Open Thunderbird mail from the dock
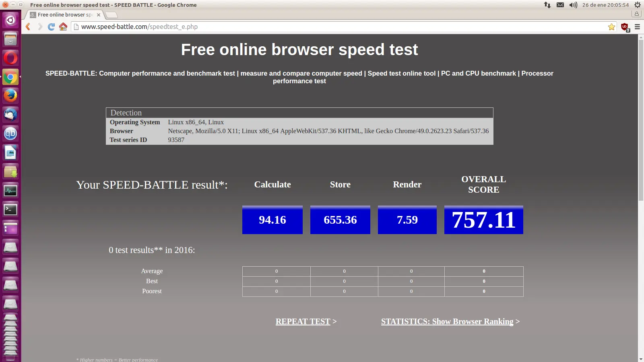 tap(10, 115)
